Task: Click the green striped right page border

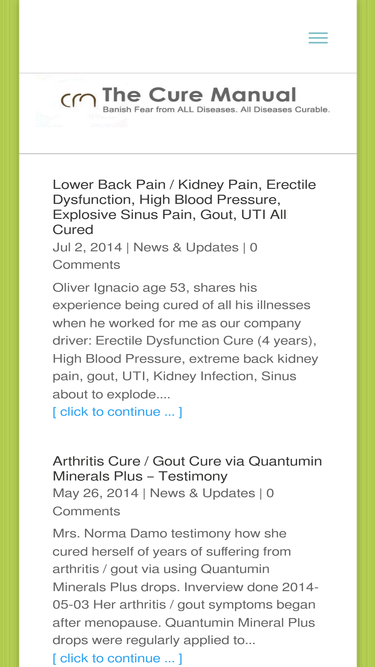Action: pyautogui.click(x=366, y=334)
